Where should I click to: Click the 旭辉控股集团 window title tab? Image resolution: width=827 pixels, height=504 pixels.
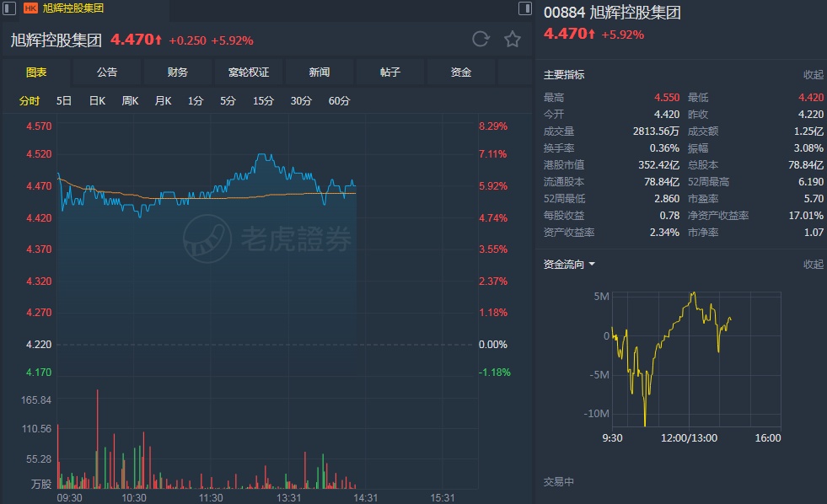click(x=73, y=8)
